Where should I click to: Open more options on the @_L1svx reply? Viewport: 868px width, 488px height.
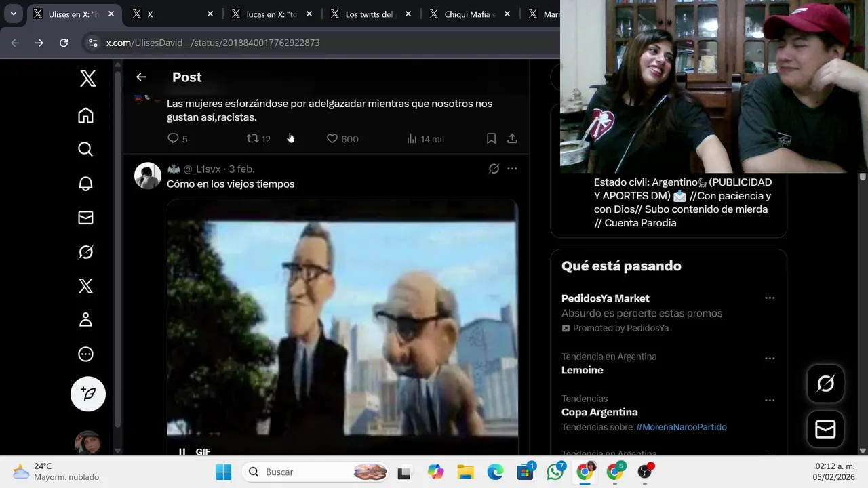[x=512, y=169]
